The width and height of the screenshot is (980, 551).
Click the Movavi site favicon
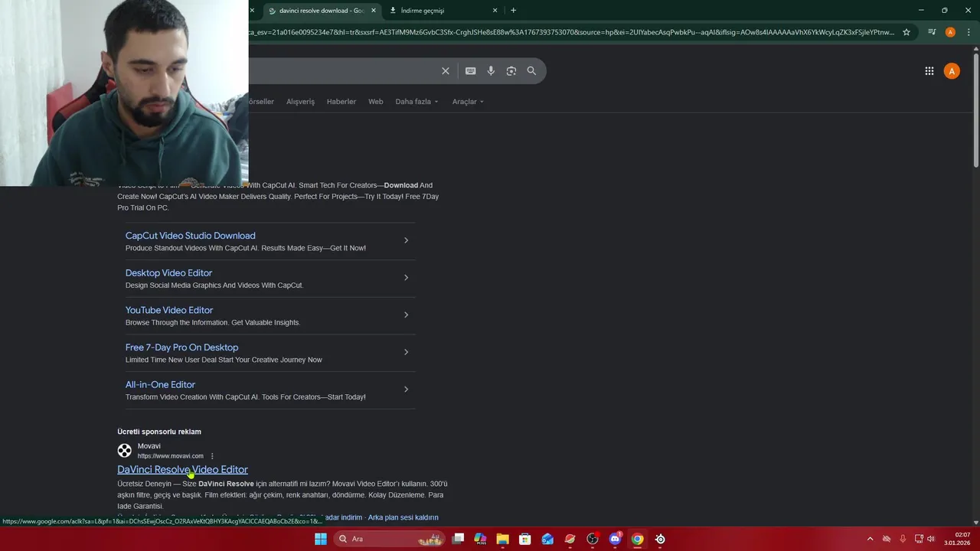point(125,451)
